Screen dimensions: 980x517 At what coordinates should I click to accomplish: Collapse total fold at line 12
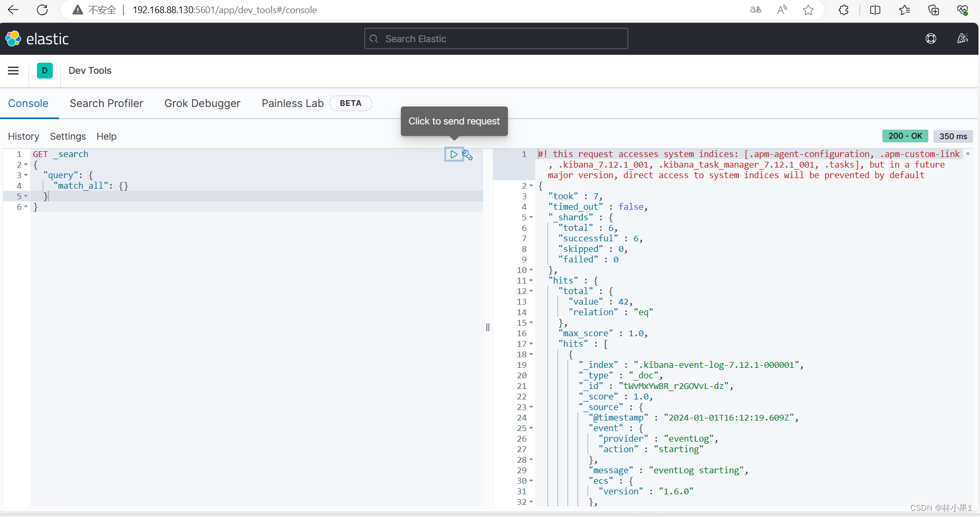coord(531,291)
